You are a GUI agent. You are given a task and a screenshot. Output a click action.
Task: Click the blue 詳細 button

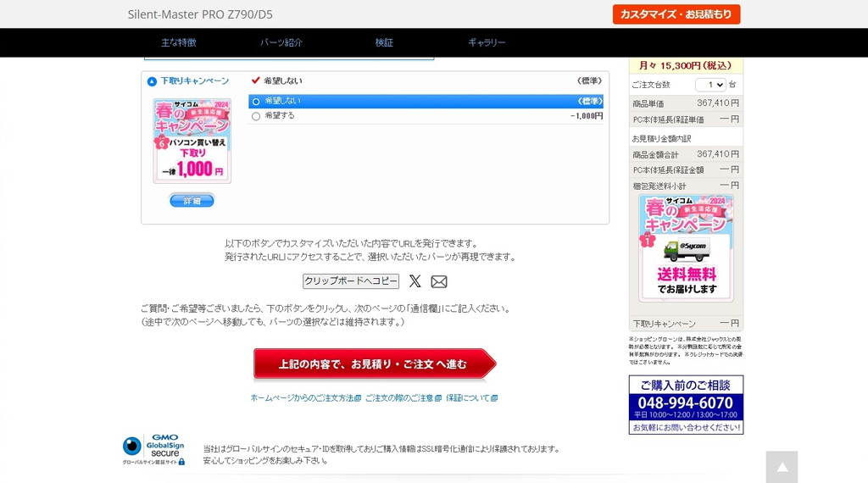point(192,201)
